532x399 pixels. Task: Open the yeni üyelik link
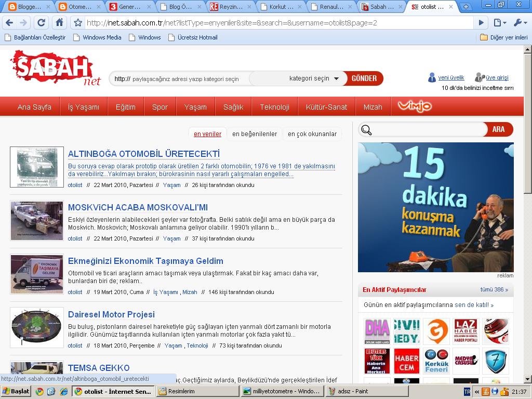pos(451,78)
